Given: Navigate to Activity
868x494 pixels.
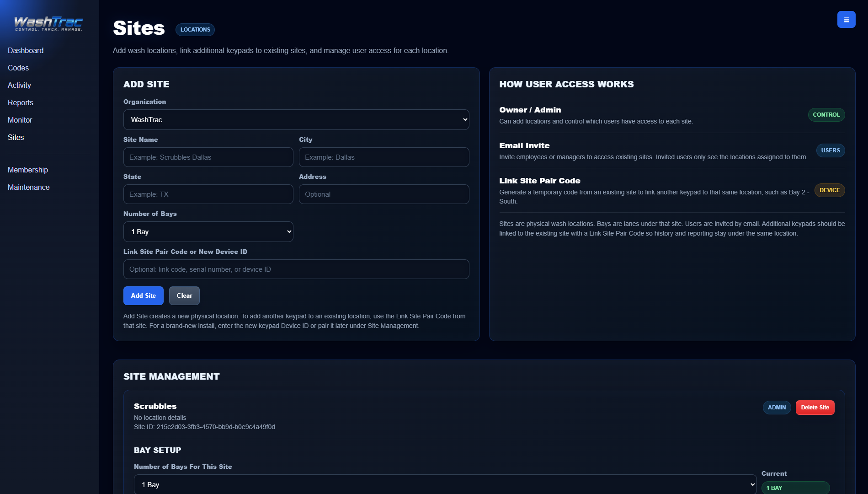Looking at the screenshot, I should (19, 85).
